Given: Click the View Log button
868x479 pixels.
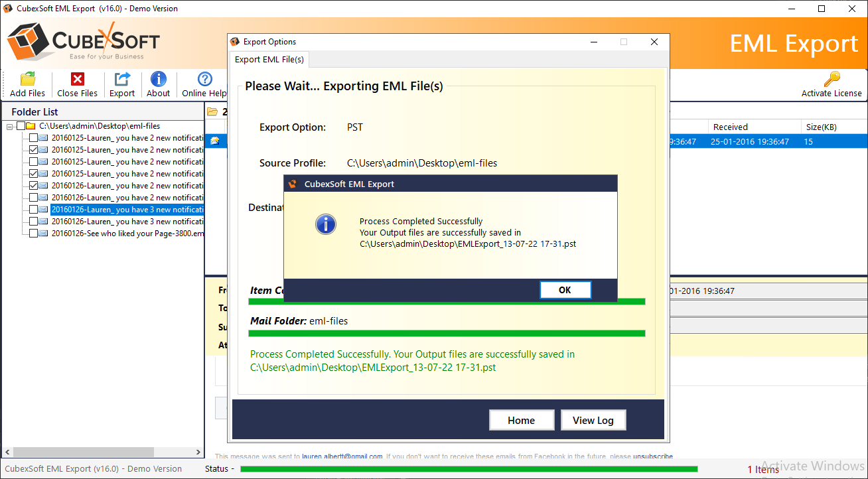Looking at the screenshot, I should [593, 420].
